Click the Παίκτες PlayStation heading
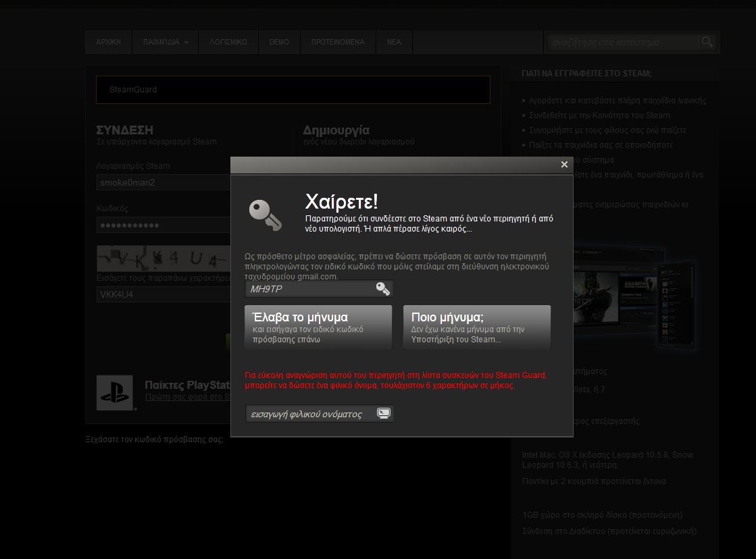 [188, 385]
